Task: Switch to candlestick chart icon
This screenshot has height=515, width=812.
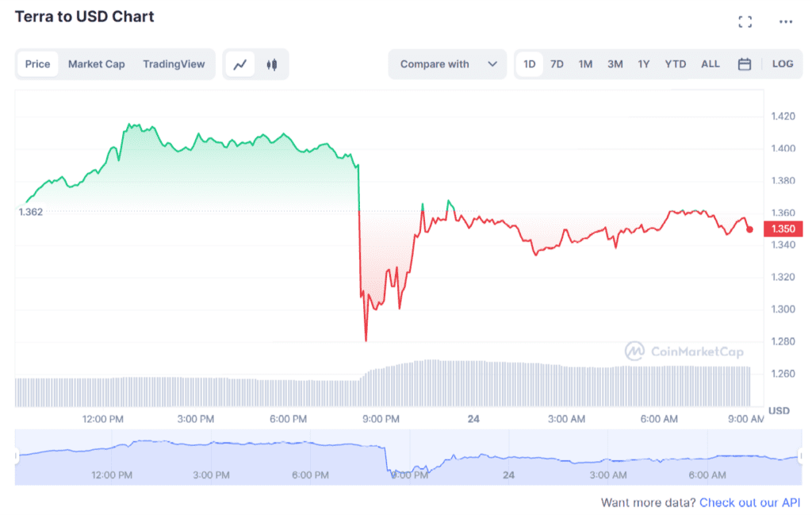Action: pos(272,65)
